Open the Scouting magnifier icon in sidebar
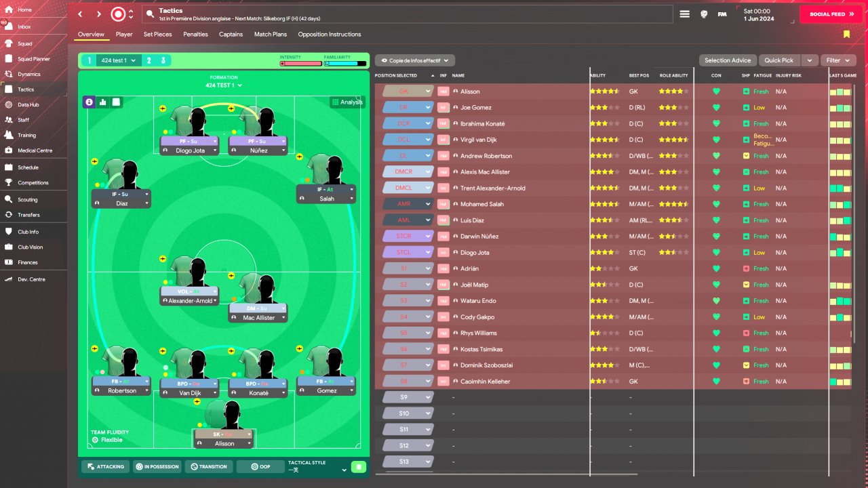 click(x=9, y=200)
